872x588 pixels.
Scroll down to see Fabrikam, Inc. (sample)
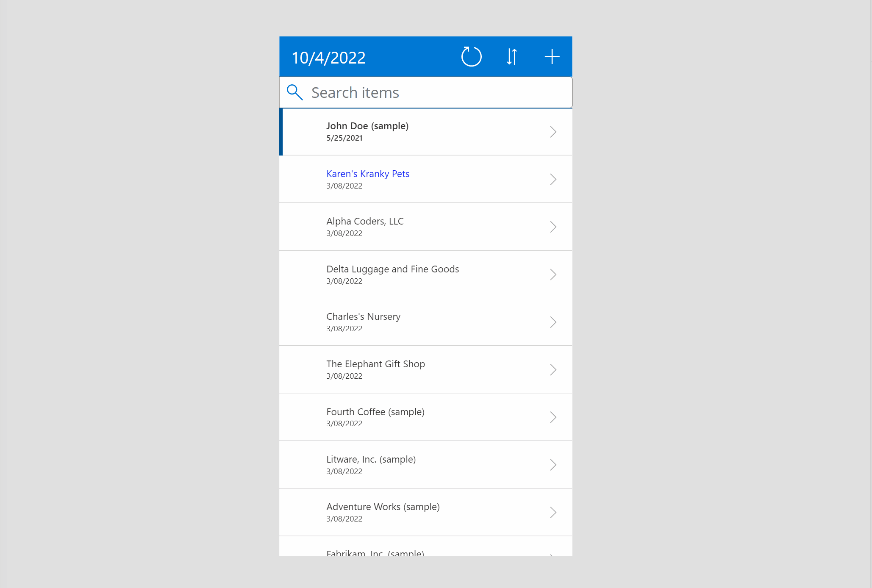click(425, 553)
